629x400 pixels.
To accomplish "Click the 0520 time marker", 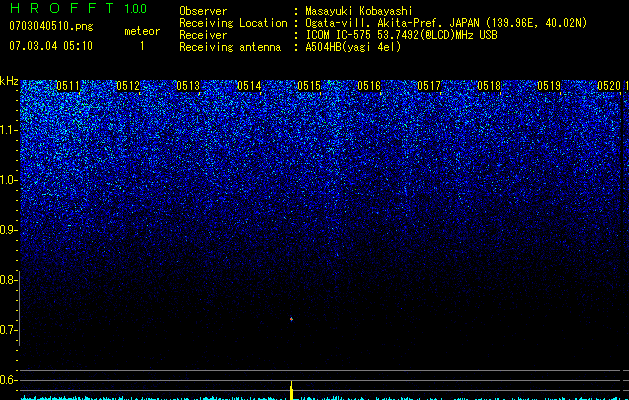I will [609, 86].
